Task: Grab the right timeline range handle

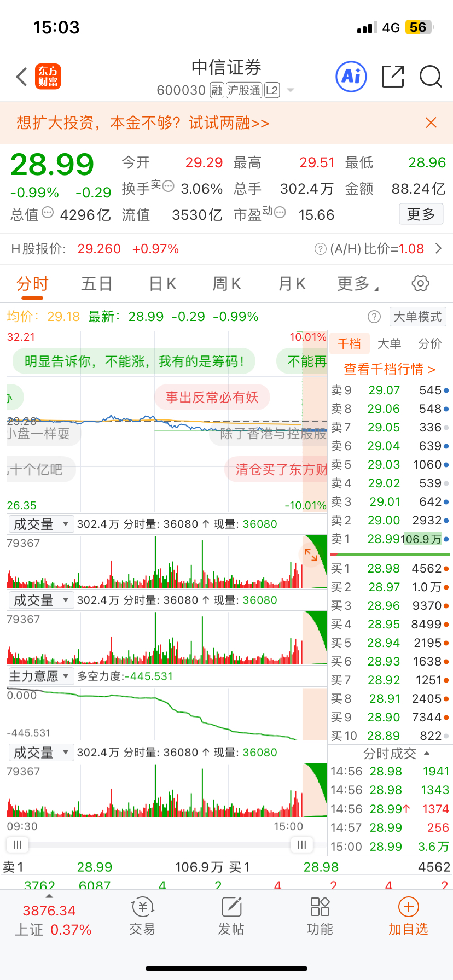Action: pos(301,844)
